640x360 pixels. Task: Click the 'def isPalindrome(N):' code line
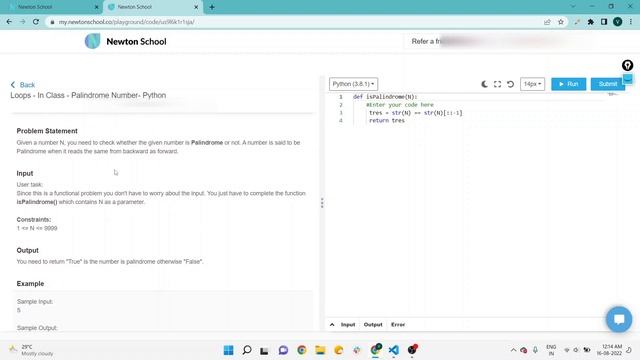click(385, 97)
